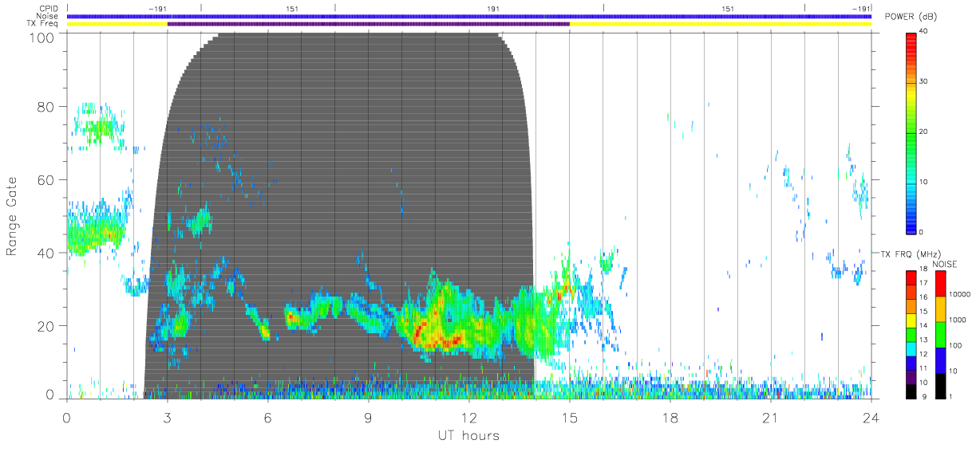Click the CPID value 191 in middle
This screenshot has width=980, height=452.
pos(494,9)
